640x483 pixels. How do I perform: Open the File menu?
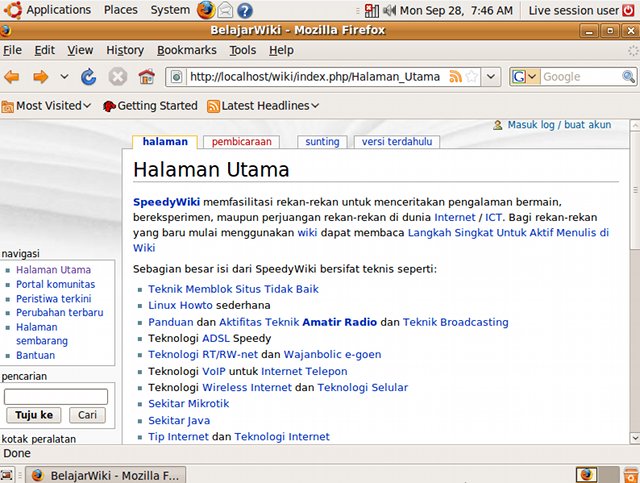[x=12, y=50]
